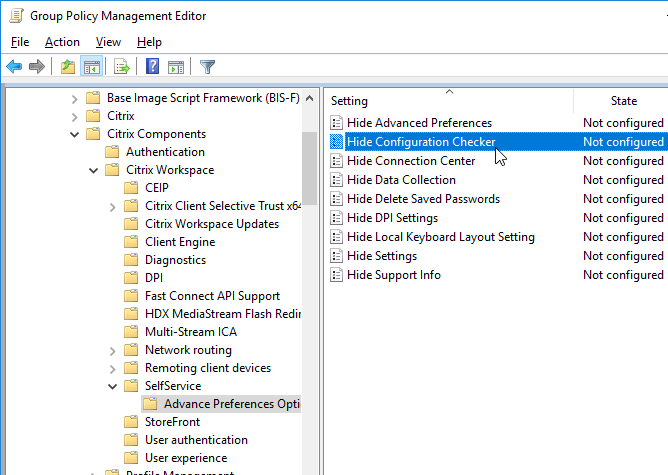Select Hide Connection Center setting
This screenshot has height=475, width=668.
pos(411,161)
